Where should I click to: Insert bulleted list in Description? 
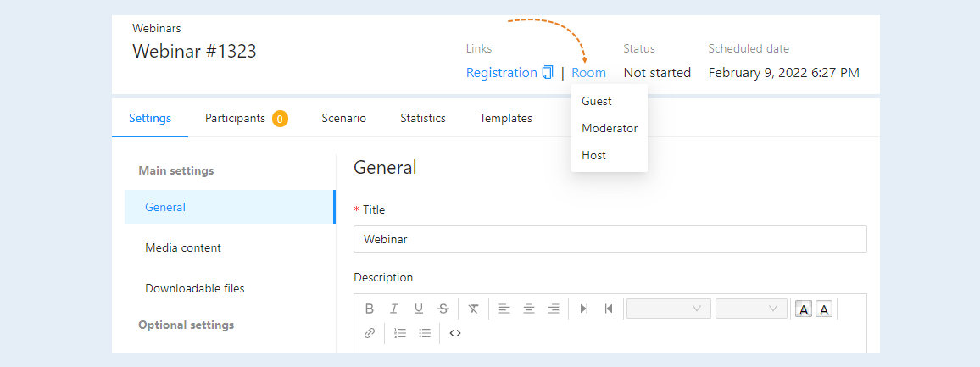[425, 333]
